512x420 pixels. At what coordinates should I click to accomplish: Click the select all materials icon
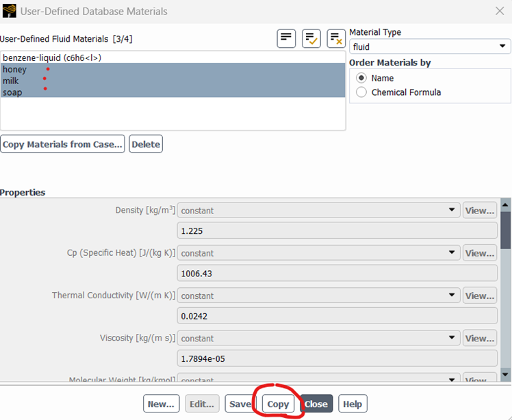tap(311, 38)
